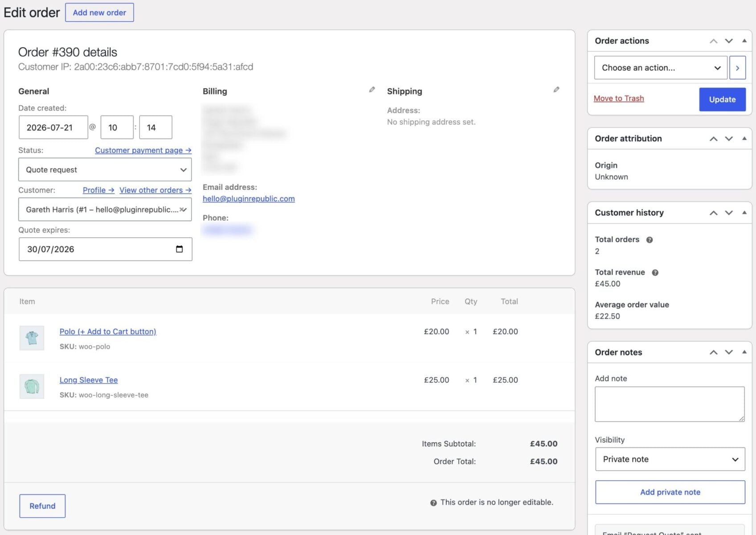Click help icon next to Total orders
Screen dimensions: 756x535
click(650, 240)
